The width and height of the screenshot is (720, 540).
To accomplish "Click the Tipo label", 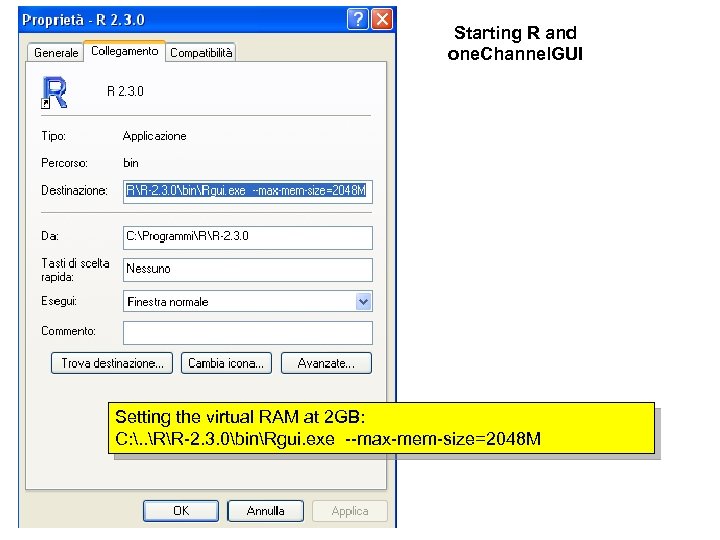I will tap(53, 136).
